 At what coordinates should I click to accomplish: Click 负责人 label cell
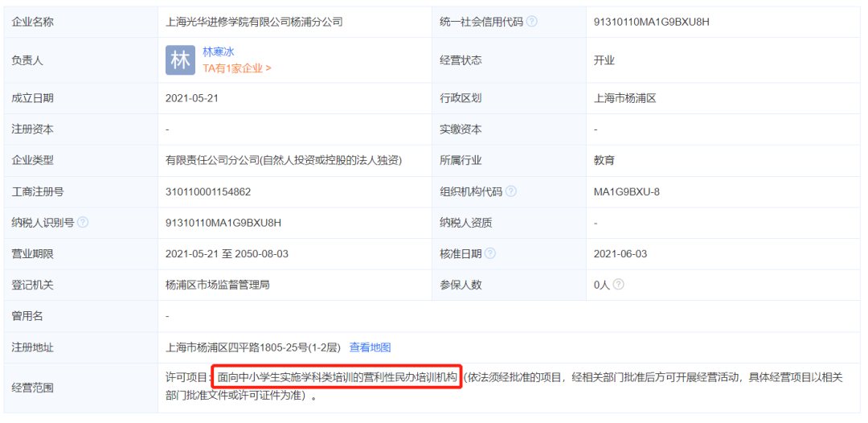pos(81,60)
